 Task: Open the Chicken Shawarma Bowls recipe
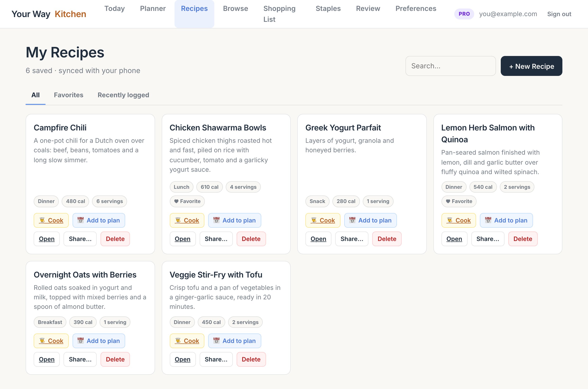point(183,239)
